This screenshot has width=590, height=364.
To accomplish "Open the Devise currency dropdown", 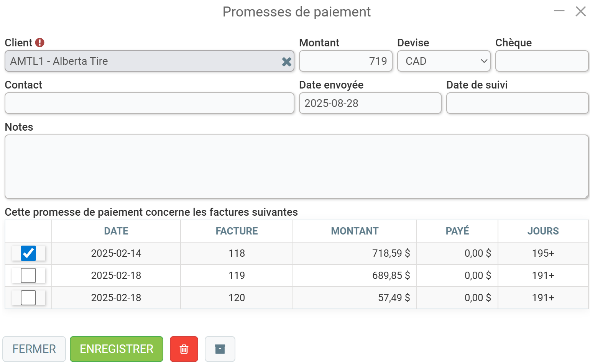I will (x=444, y=61).
